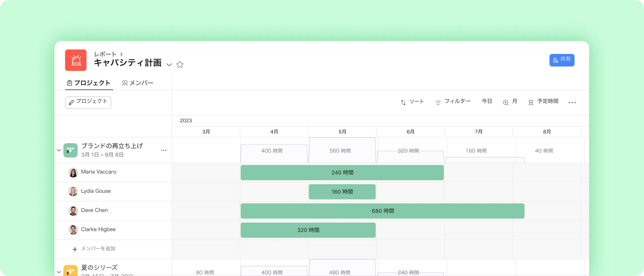The image size is (644, 276).
Task: Click the 3月 month header
Action: coord(206,132)
